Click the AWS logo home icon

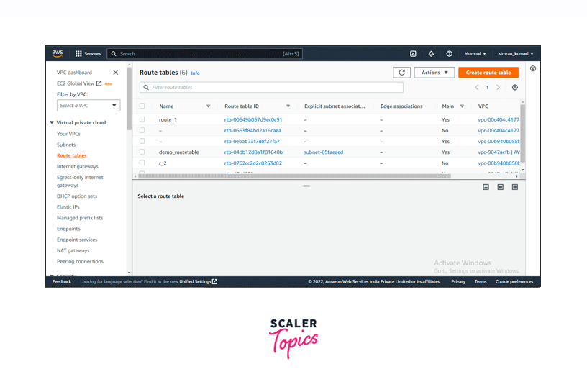58,53
